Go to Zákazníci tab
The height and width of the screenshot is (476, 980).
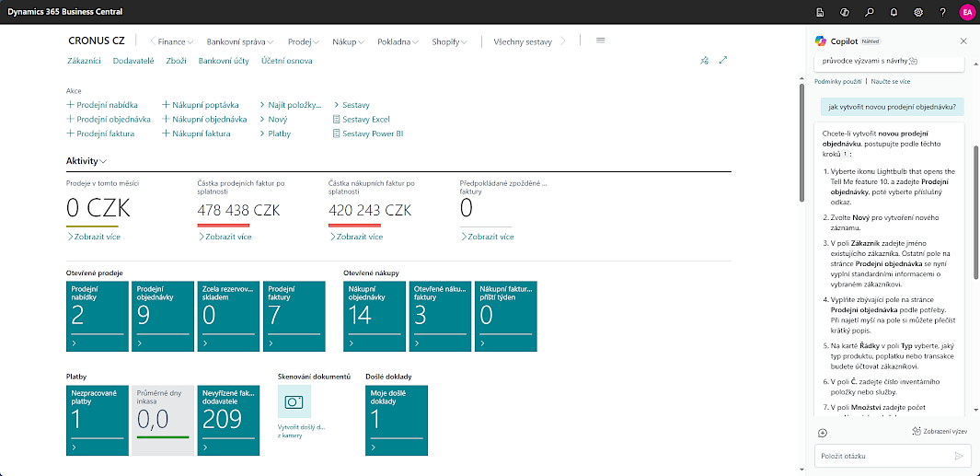point(84,61)
